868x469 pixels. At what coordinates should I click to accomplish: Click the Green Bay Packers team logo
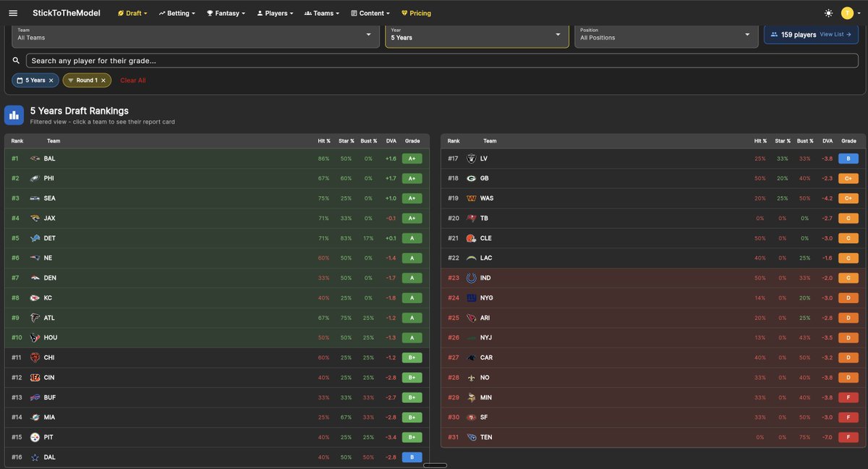[472, 178]
